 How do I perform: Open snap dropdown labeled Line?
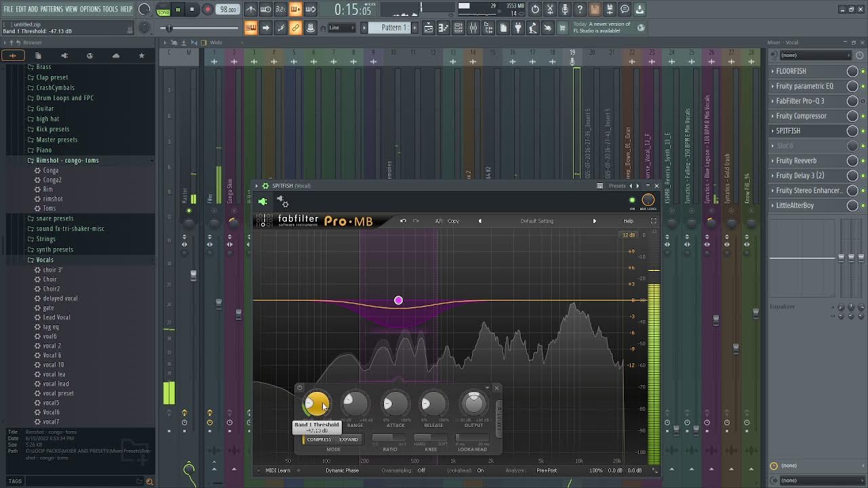pos(341,28)
